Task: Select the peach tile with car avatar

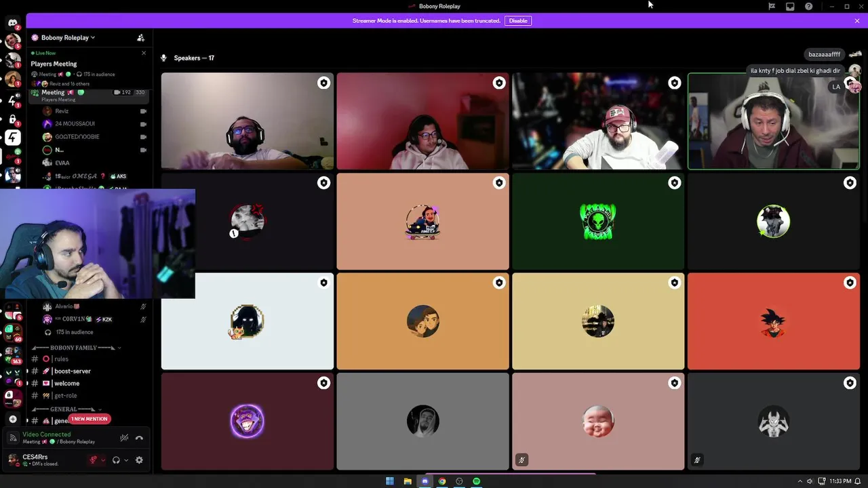Action: click(x=422, y=221)
